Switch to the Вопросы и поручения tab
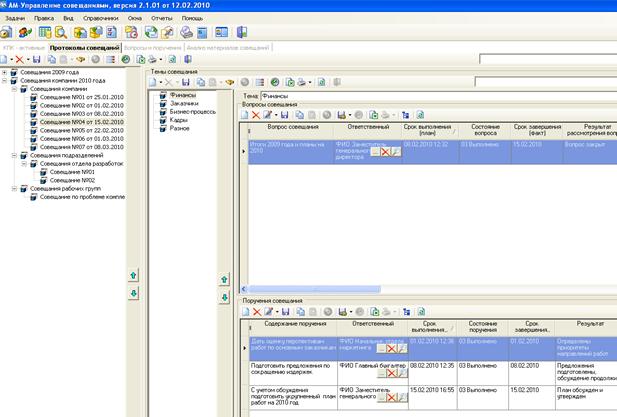This screenshot has width=617, height=417. [153, 47]
